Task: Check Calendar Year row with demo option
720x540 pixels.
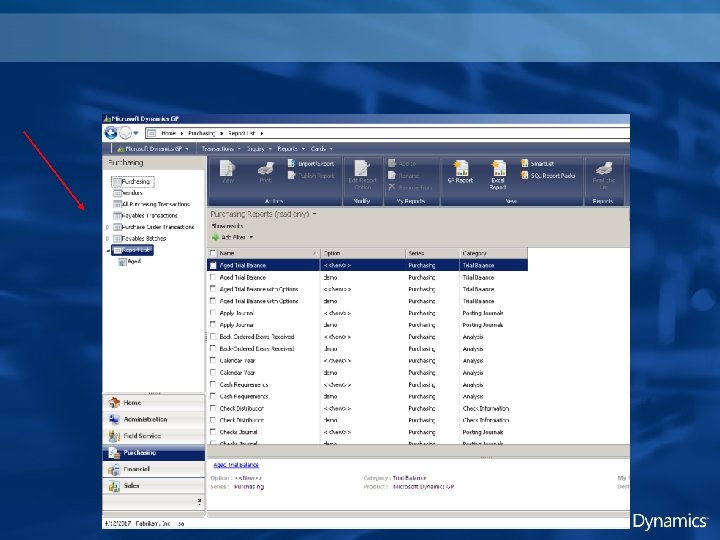Action: [x=213, y=372]
